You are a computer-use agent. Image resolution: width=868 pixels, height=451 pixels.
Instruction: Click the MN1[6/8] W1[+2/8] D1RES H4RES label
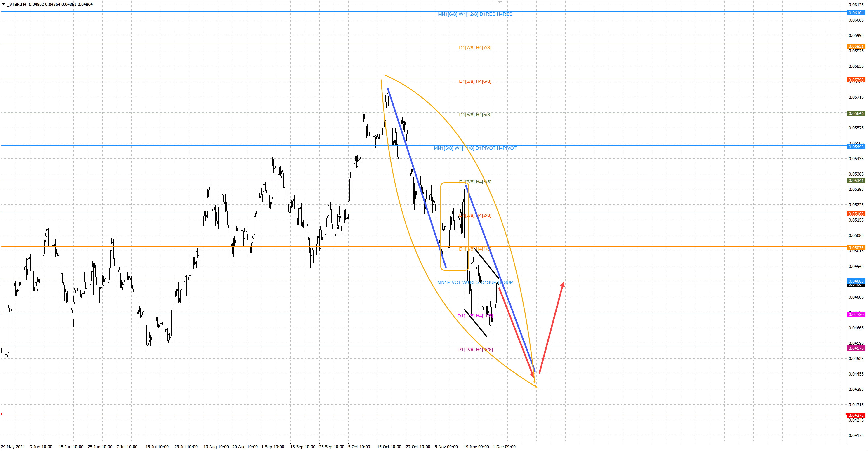[475, 14]
